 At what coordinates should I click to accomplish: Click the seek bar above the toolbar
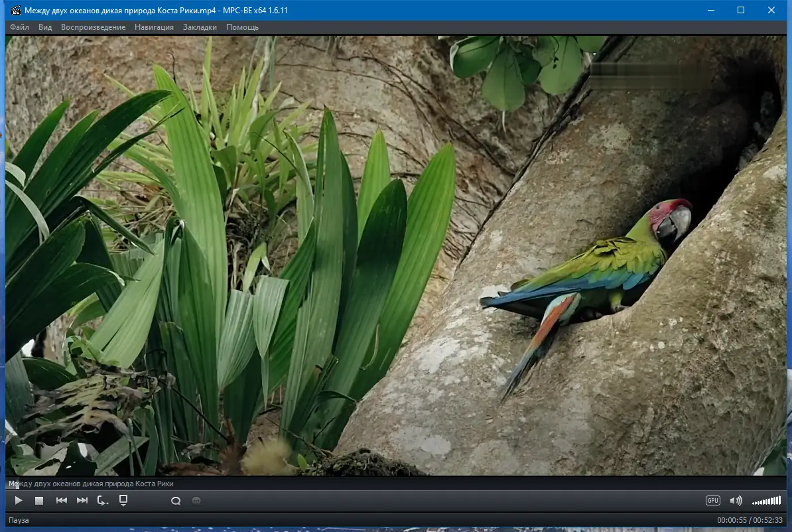tap(396, 484)
